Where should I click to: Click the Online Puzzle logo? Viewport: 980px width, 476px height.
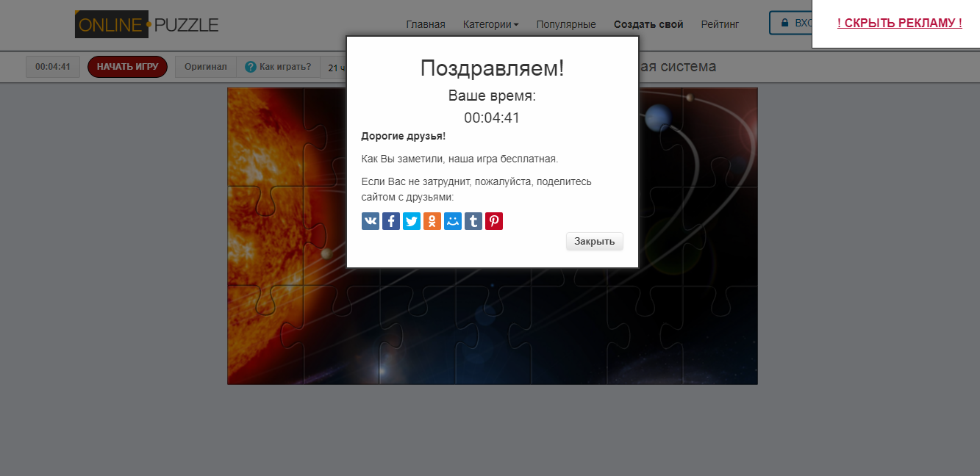pos(147,24)
